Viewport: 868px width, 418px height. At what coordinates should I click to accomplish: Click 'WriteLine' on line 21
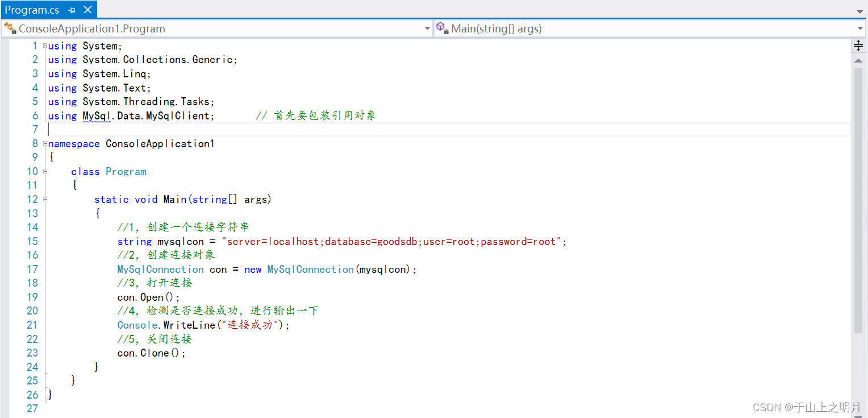(189, 325)
